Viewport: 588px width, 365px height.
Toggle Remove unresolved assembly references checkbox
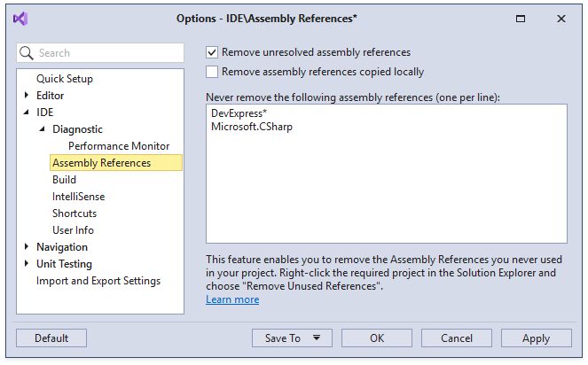pyautogui.click(x=212, y=52)
